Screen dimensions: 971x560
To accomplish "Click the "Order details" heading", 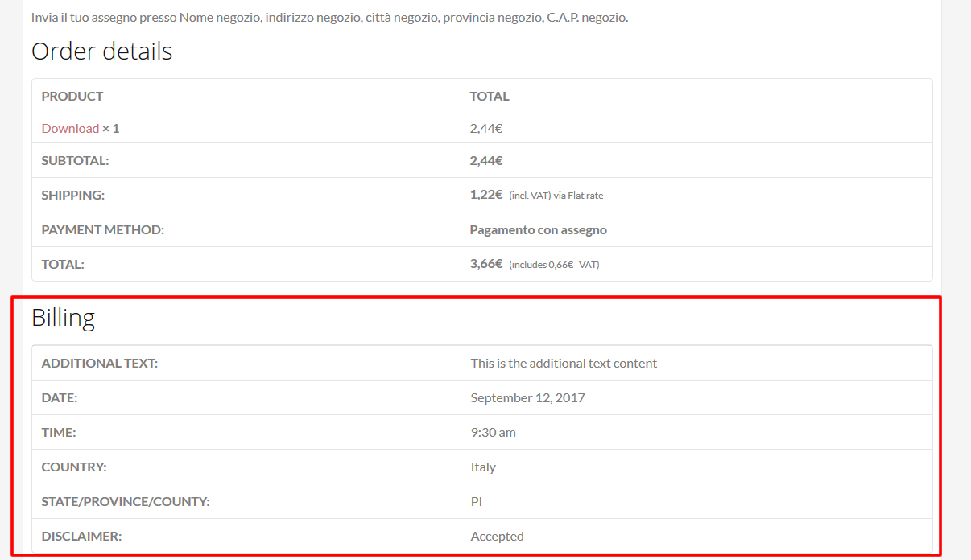I will coord(101,51).
